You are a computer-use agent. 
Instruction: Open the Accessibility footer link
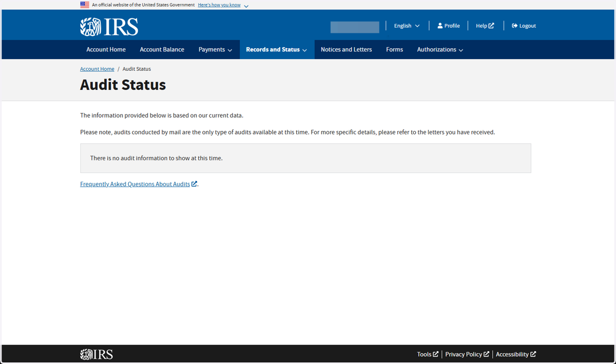coord(516,354)
